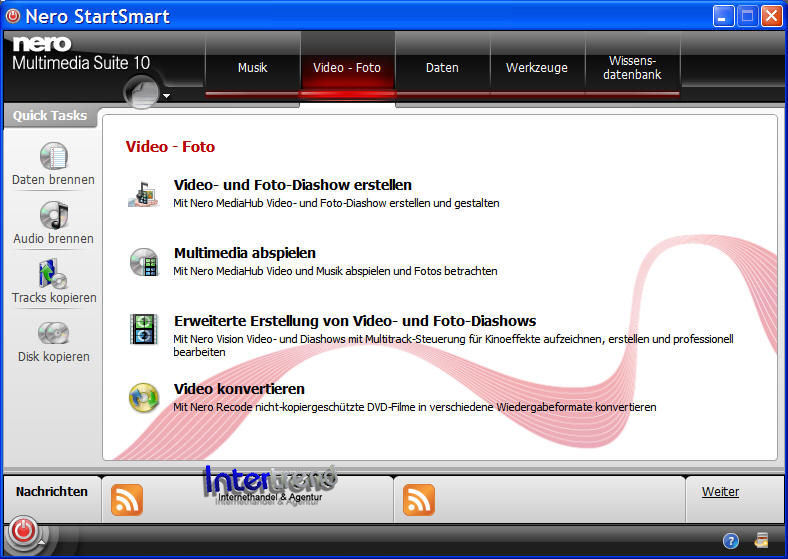The width and height of the screenshot is (788, 559).
Task: Click the red Video - Foto page heading
Action: point(170,146)
